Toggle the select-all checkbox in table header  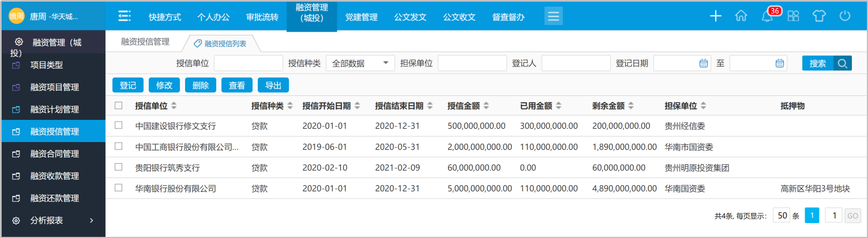pyautogui.click(x=118, y=105)
